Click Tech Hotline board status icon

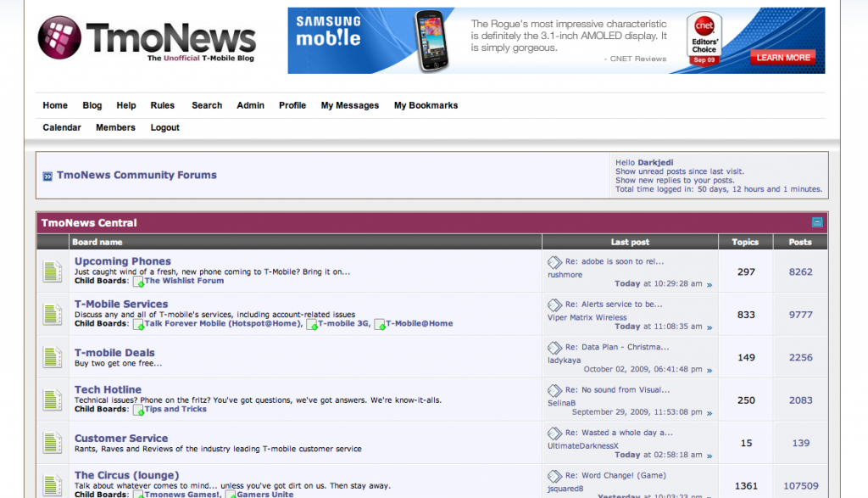[53, 400]
